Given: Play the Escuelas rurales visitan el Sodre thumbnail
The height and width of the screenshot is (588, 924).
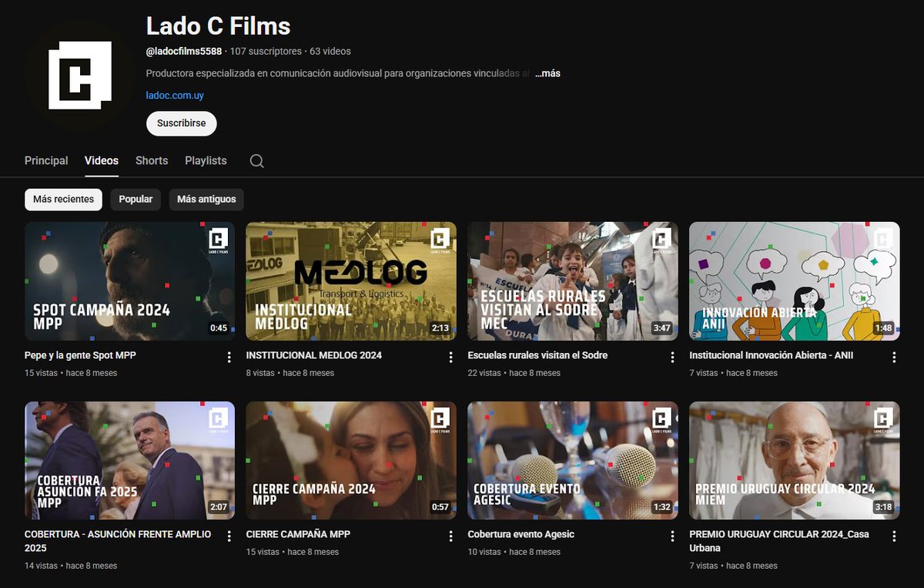Looking at the screenshot, I should click(x=572, y=281).
